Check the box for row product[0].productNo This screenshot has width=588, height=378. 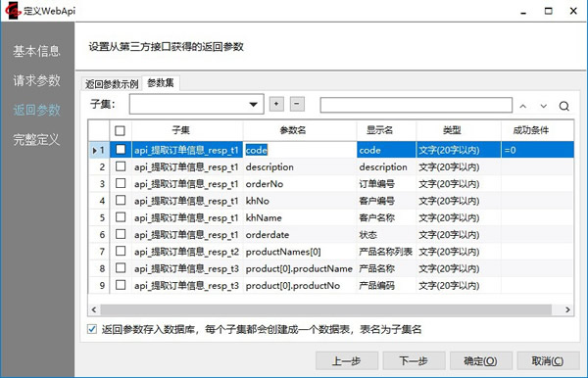pyautogui.click(x=121, y=285)
